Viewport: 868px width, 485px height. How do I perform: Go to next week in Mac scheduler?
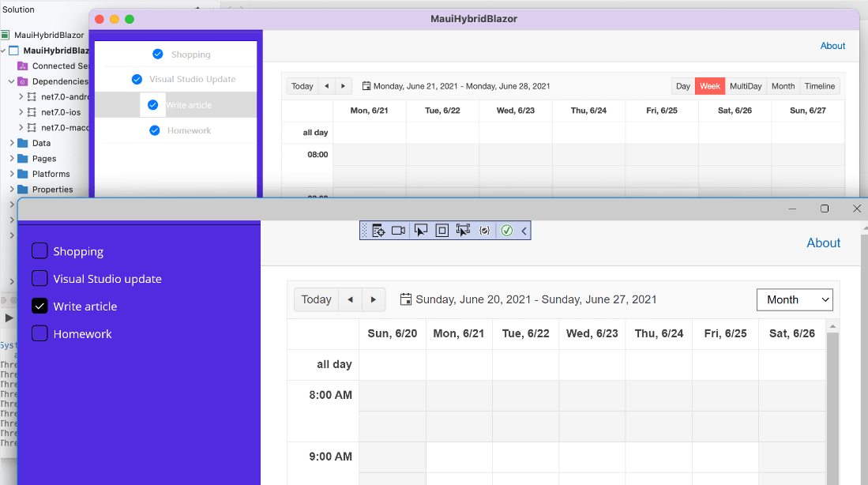click(344, 86)
